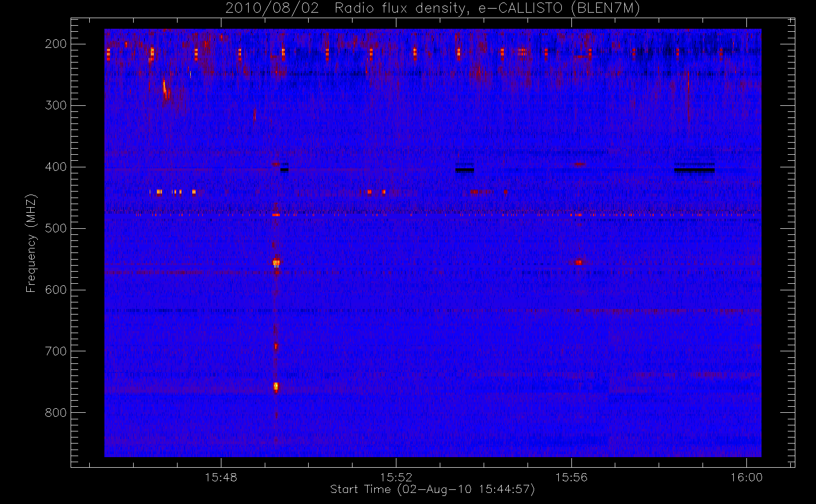
Task: Click the 15:48 time tick label
Action: click(x=221, y=477)
